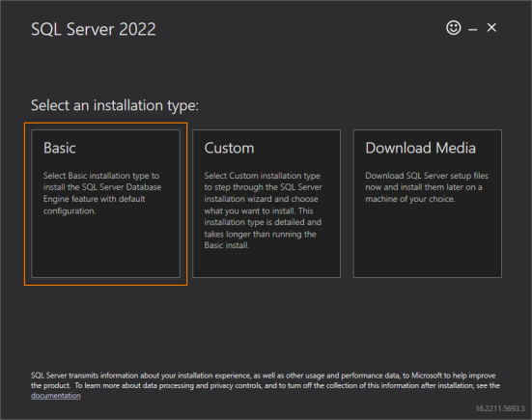Screen dimensions: 532x420
Task: Click the smiley feedback icon
Action: coord(453,28)
